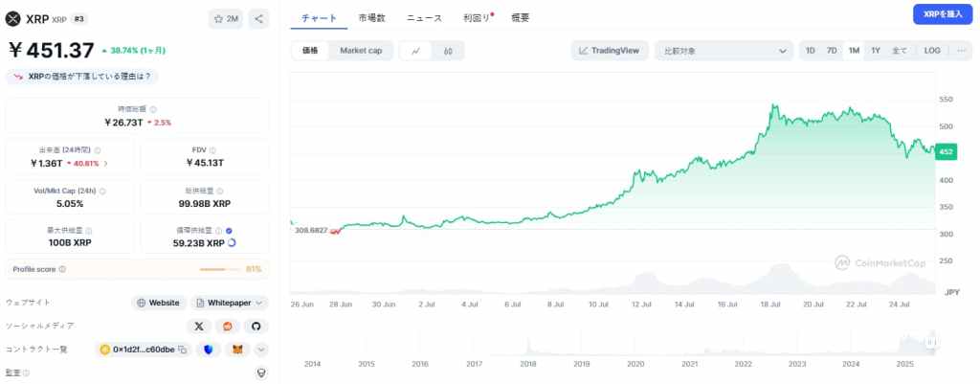The height and width of the screenshot is (384, 980).
Task: Switch to the チャート tab
Action: (x=319, y=18)
